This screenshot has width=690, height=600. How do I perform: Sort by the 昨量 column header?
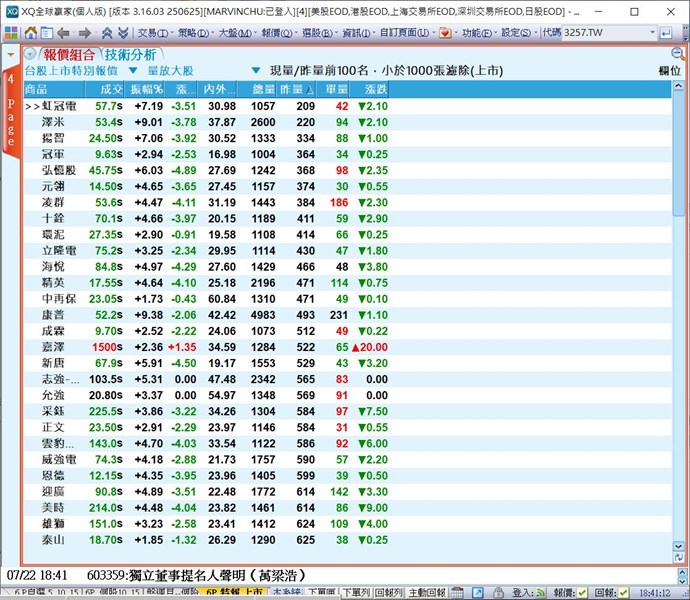tap(299, 89)
